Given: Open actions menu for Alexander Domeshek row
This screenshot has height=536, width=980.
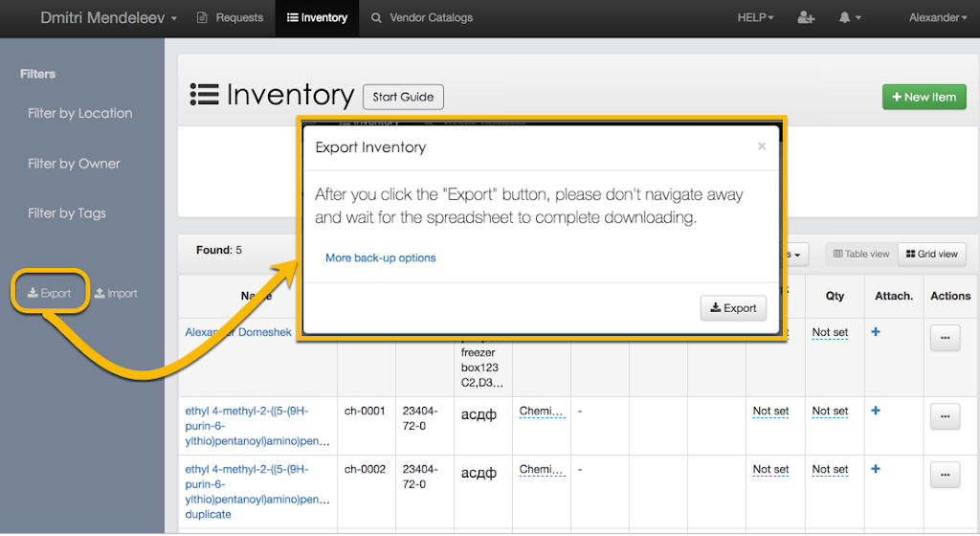Looking at the screenshot, I should pos(945,338).
